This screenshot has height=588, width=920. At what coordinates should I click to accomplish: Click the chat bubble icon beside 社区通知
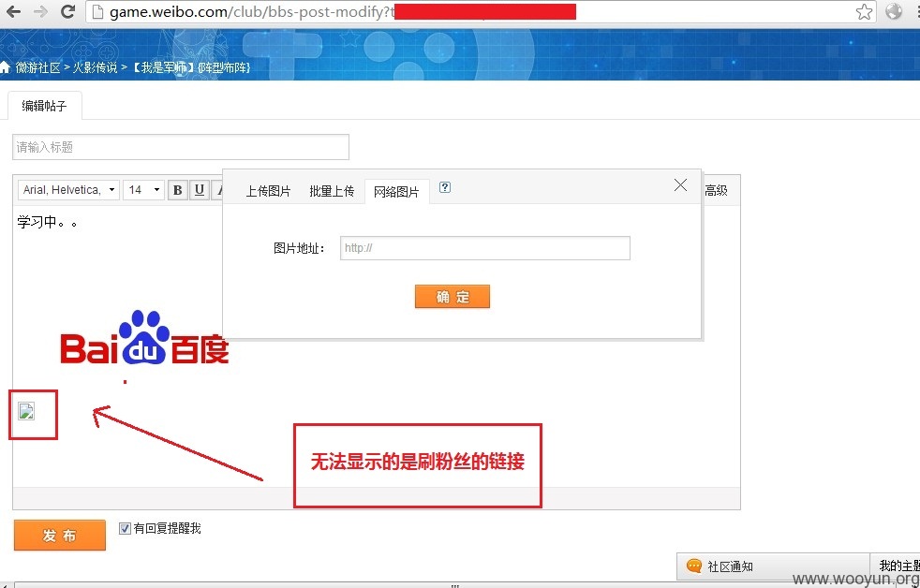coord(694,566)
